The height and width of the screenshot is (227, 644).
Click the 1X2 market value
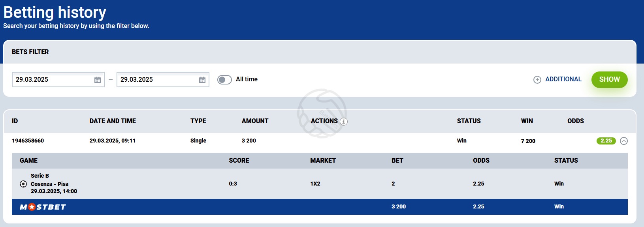pos(315,184)
